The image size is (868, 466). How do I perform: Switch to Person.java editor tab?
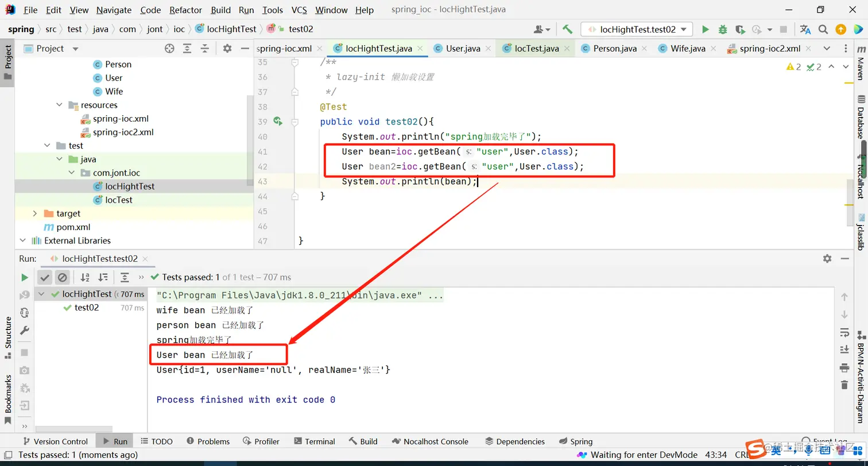(x=615, y=49)
